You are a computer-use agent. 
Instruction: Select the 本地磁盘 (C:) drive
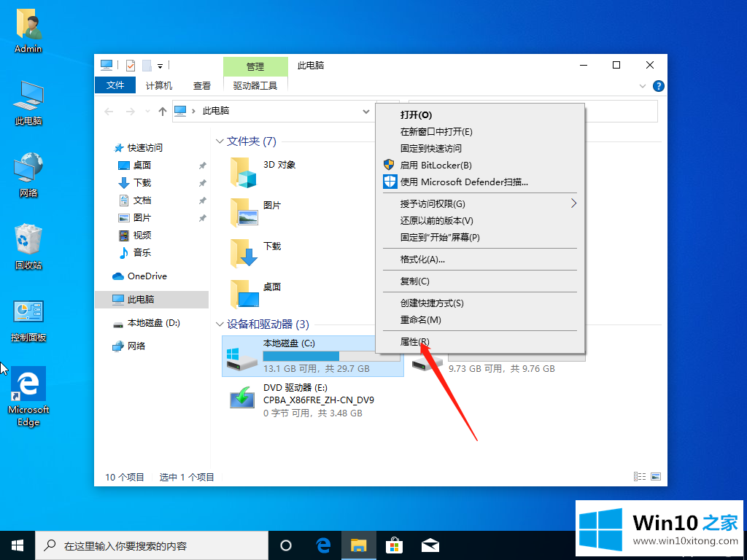pos(312,356)
